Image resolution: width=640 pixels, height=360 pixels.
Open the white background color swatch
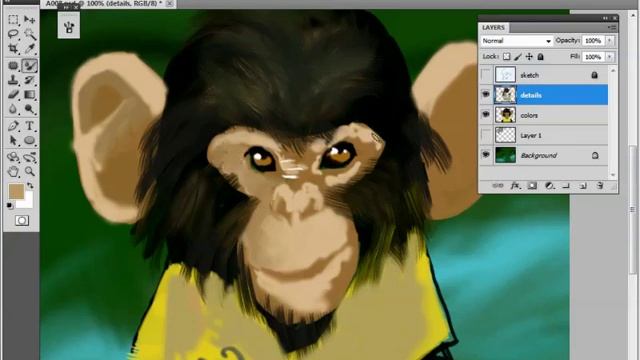tap(27, 202)
